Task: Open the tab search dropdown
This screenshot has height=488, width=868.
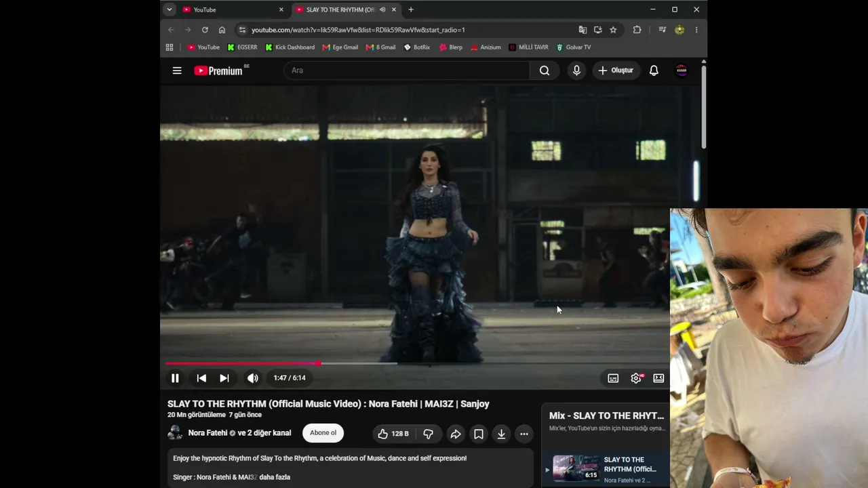Action: [169, 9]
